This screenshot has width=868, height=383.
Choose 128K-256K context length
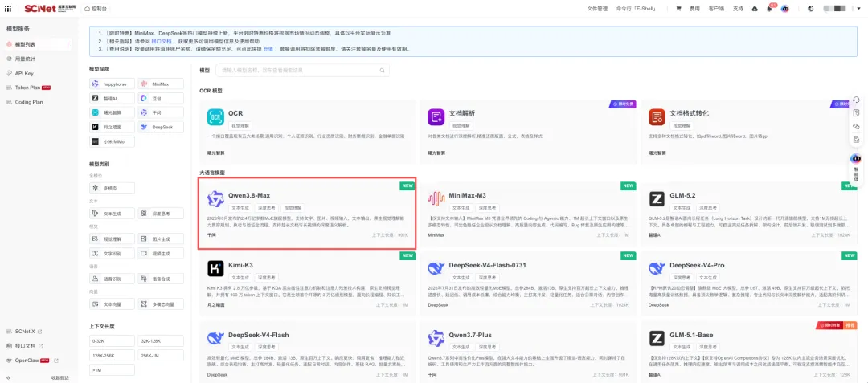pos(112,356)
